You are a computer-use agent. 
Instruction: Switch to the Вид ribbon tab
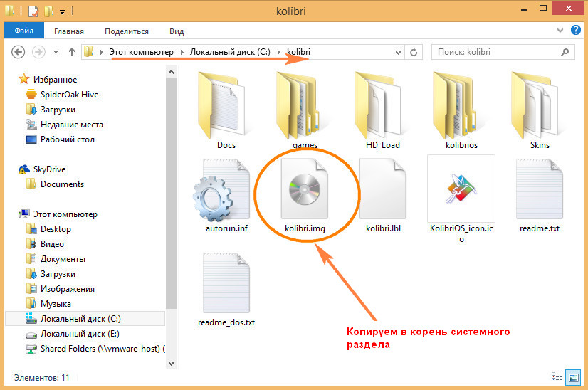click(177, 31)
